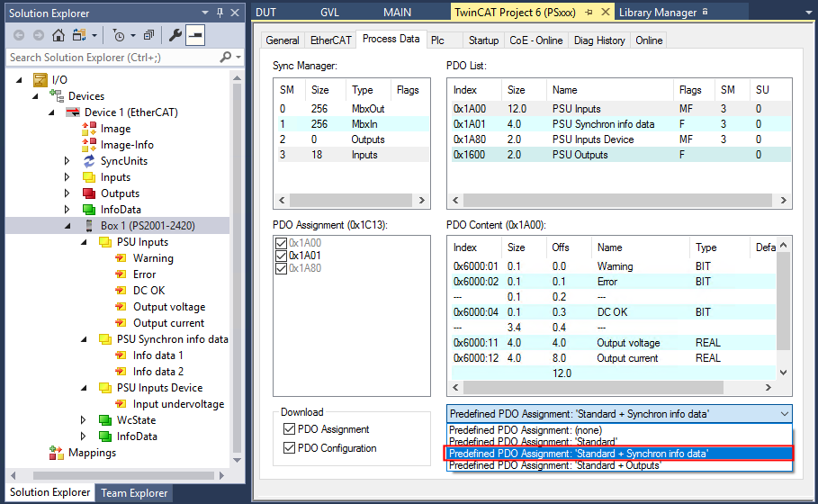Screen dimensions: 818x504
Task: Open the Pending Changes Filter clock icon
Action: (x=119, y=35)
